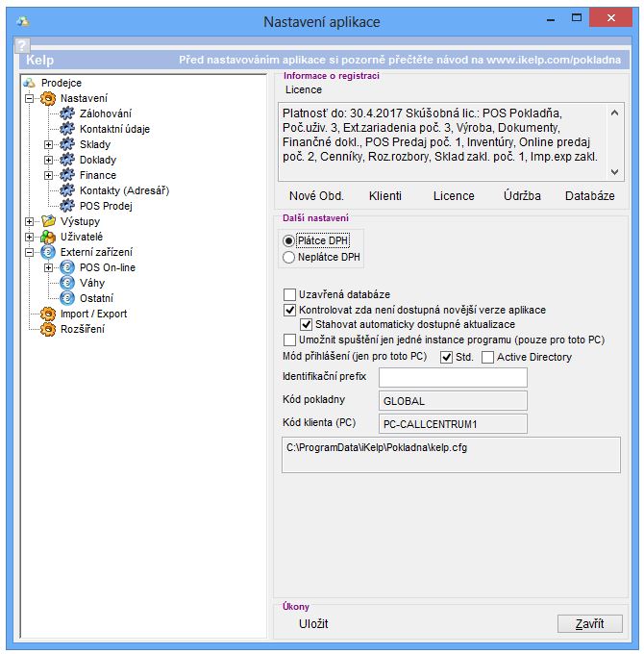Click the Zavřít button
This screenshot has height=654, width=644.
pos(589,624)
